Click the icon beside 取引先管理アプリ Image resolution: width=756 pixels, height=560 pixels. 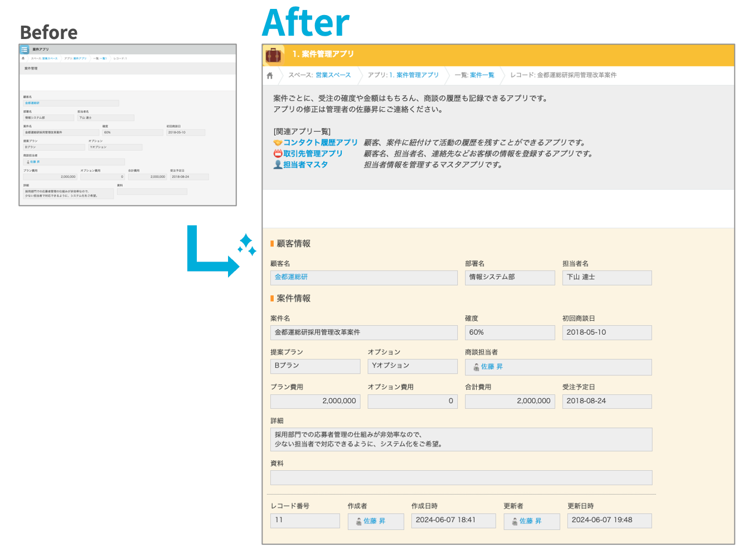pos(278,153)
